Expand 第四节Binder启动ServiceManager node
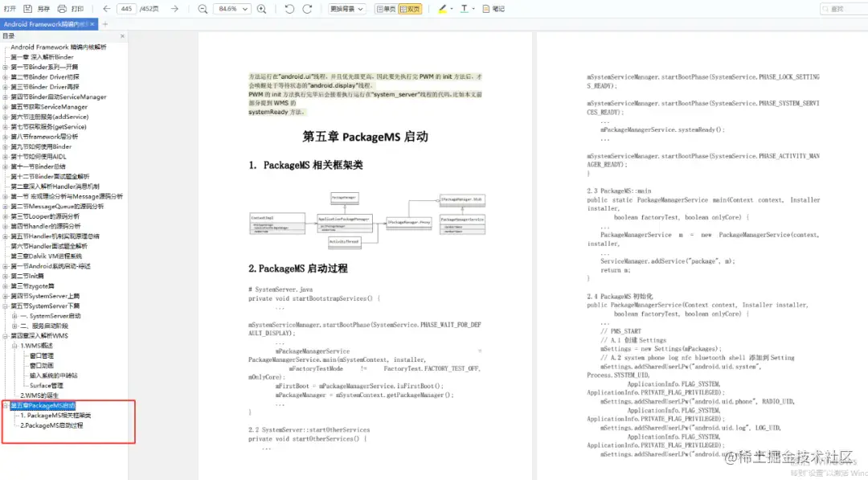 [x=6, y=97]
